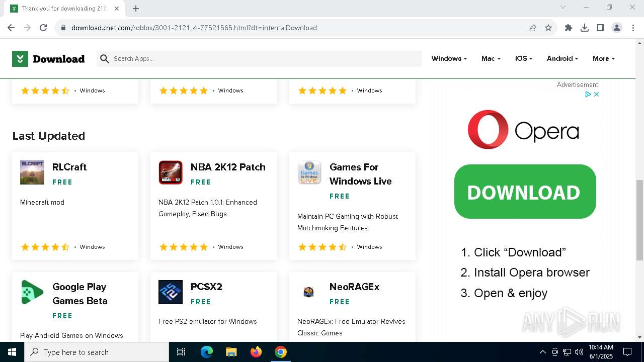Launch Microsoft Edge from taskbar

pos(207,352)
